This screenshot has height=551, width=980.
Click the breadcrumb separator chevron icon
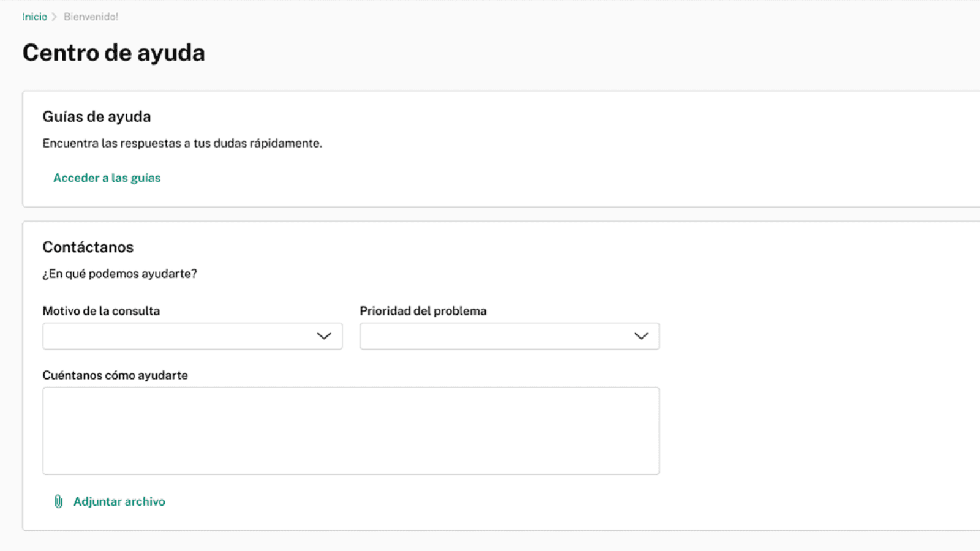[55, 17]
